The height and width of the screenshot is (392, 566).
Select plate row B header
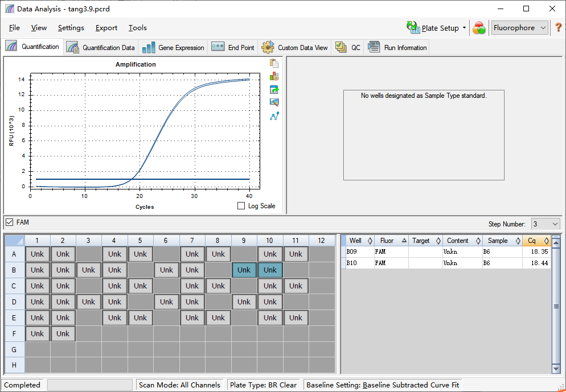pos(14,270)
